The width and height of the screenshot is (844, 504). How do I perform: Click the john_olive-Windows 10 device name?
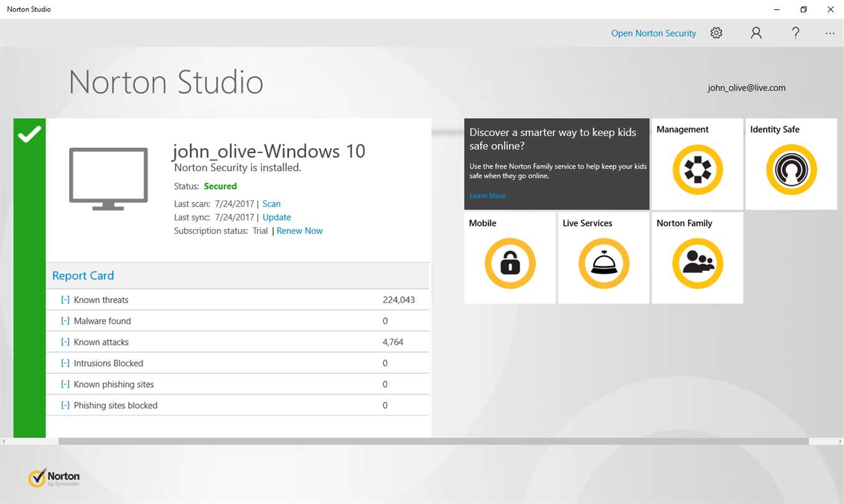[x=269, y=151]
